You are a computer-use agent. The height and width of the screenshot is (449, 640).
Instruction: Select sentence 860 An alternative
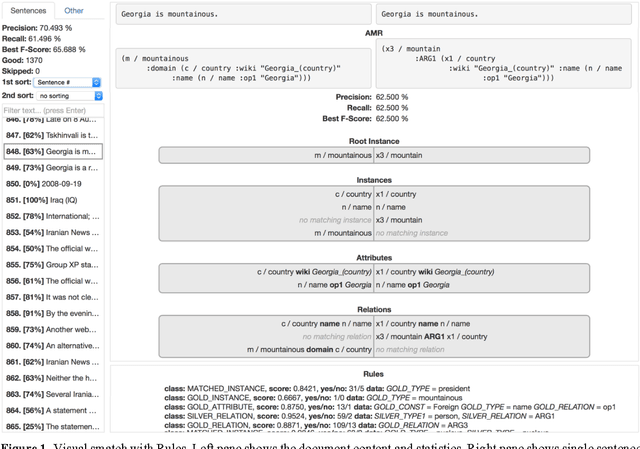click(51, 345)
